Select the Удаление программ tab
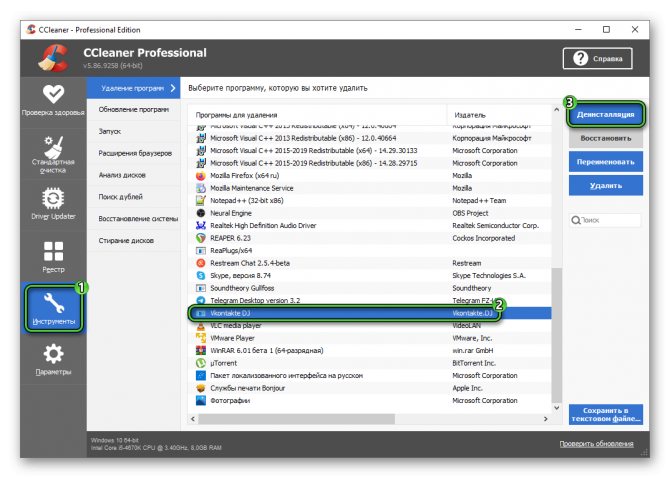This screenshot has width=670, height=478. tap(133, 88)
